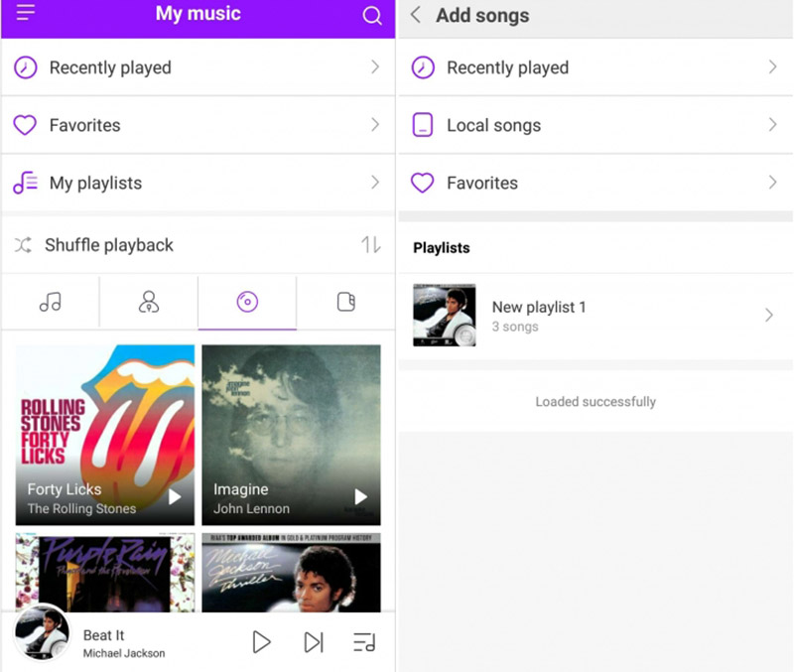Click the 3 songs count label
Viewport: 794px width, 672px height.
(x=515, y=327)
